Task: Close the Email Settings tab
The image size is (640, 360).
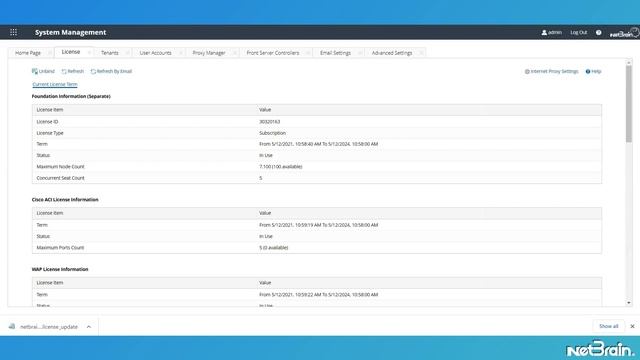Action: pyautogui.click(x=360, y=53)
